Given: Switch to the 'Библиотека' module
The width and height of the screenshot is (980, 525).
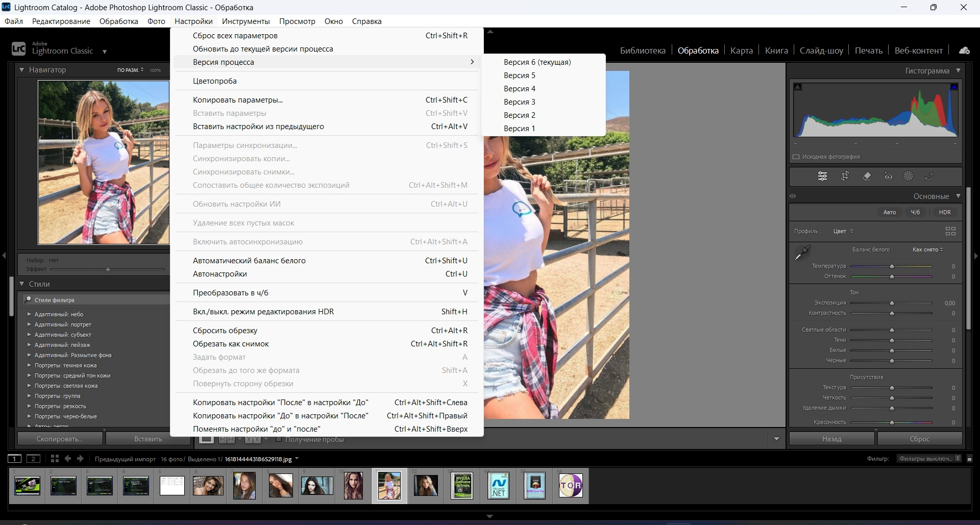Looking at the screenshot, I should [643, 51].
